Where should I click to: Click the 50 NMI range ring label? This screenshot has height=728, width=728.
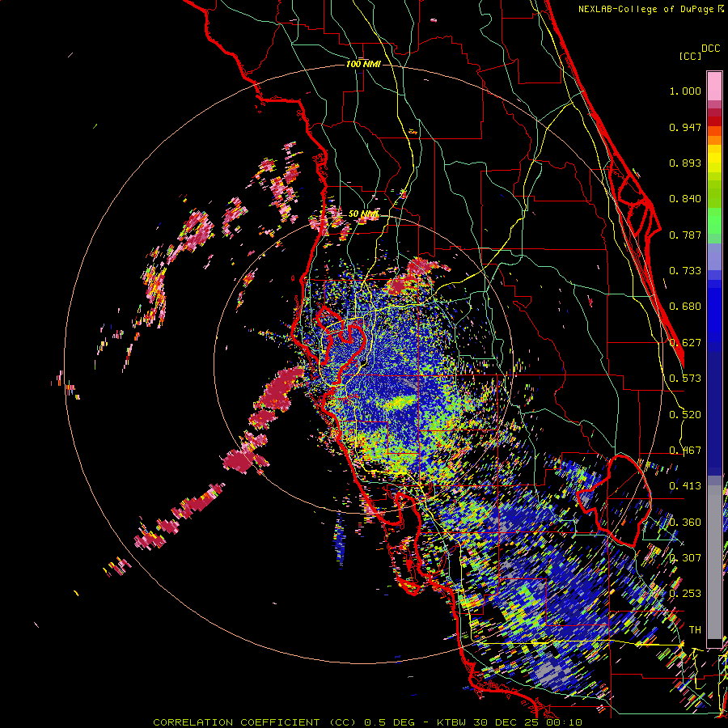tap(363, 214)
